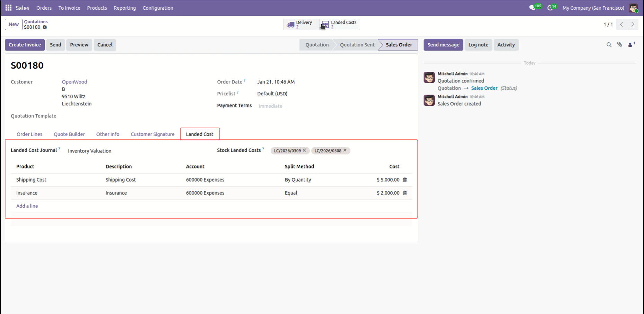Image resolution: width=644 pixels, height=314 pixels.
Task: Open the Configuration menu
Action: click(158, 8)
